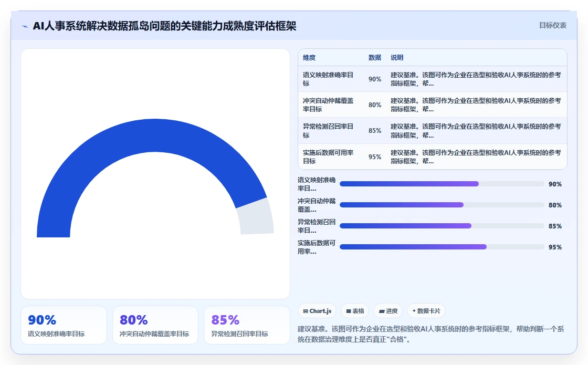Click the description in the 实施后数据可用率目标 row

476,157
